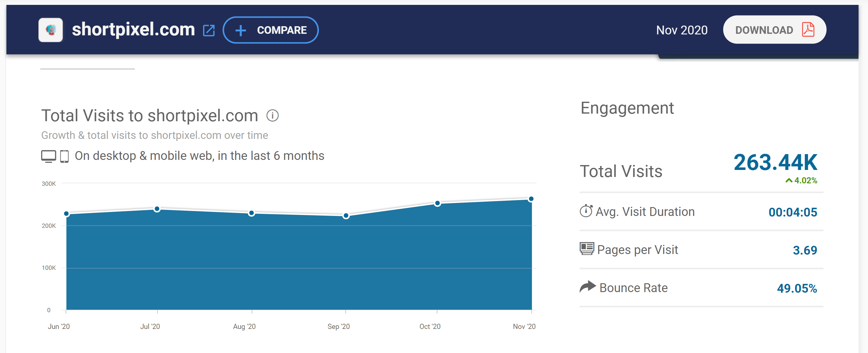Viewport: 868px width, 353px height.
Task: Click 'On desktop & mobile web' text
Action: pyautogui.click(x=199, y=156)
